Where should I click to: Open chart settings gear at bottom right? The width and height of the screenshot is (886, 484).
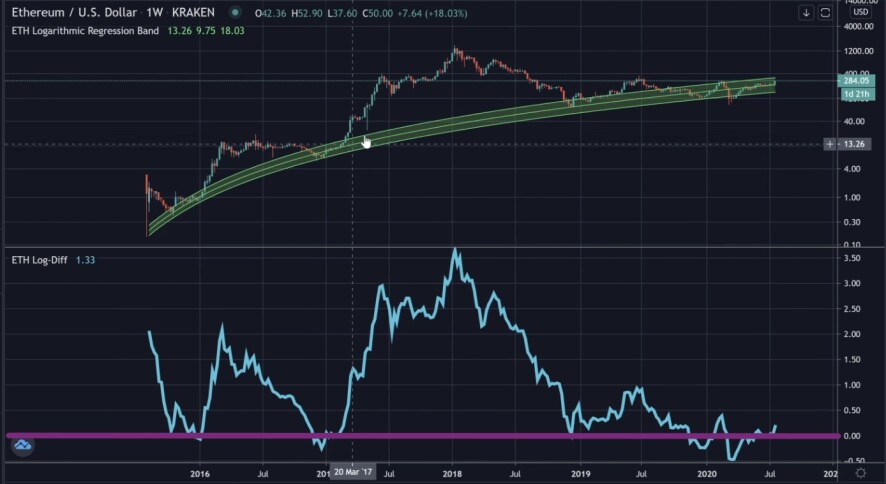tap(861, 473)
